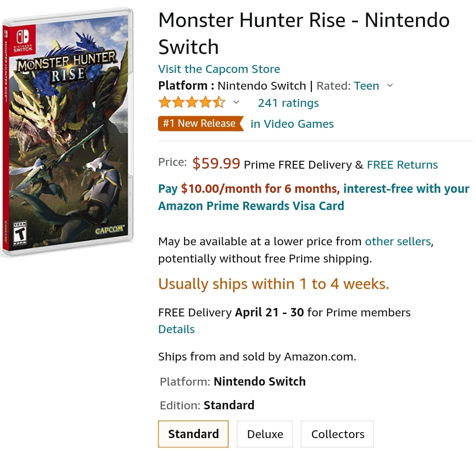476x453 pixels.
Task: Click the star rating icons
Action: (x=192, y=103)
